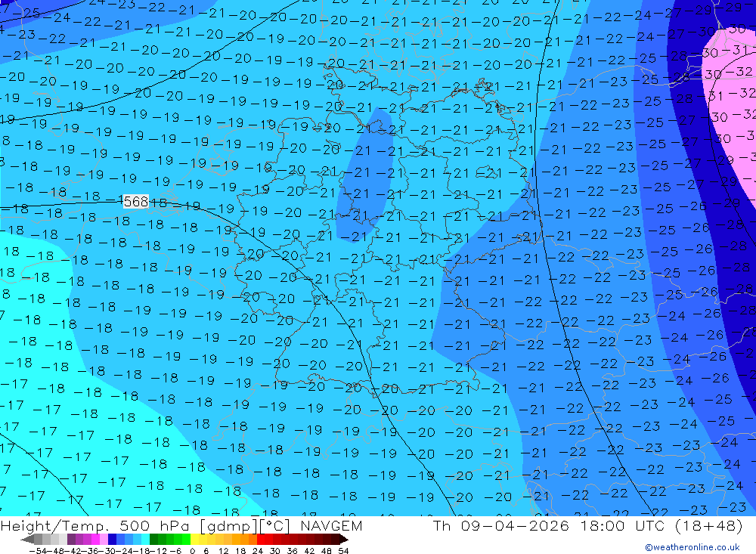Click the 'Th 09-04-2026' date text

(x=501, y=525)
